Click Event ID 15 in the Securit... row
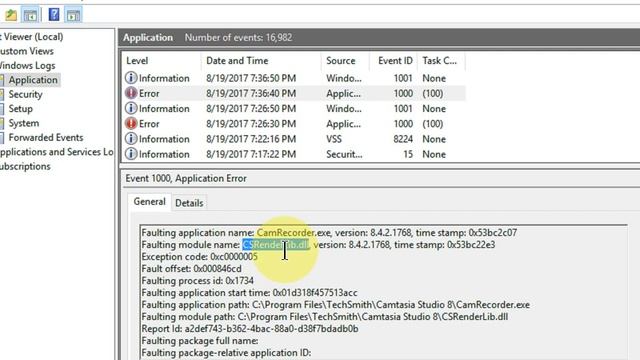640x360 pixels. pos(408,154)
